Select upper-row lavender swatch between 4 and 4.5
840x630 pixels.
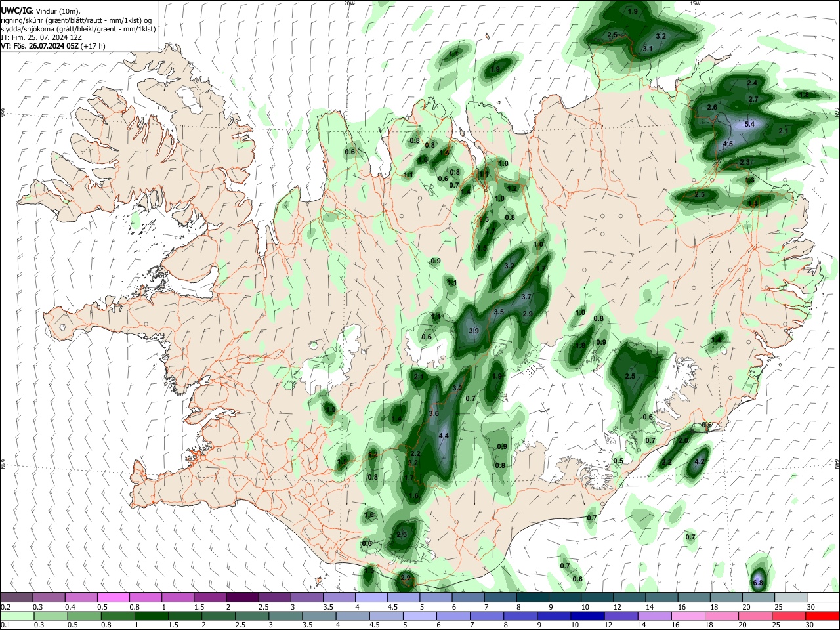click(x=371, y=598)
